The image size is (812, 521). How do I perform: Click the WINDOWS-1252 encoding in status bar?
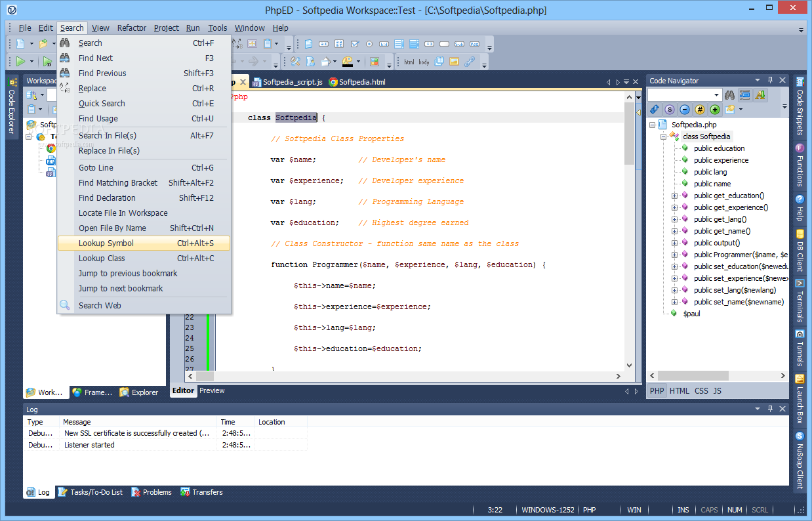coord(547,510)
